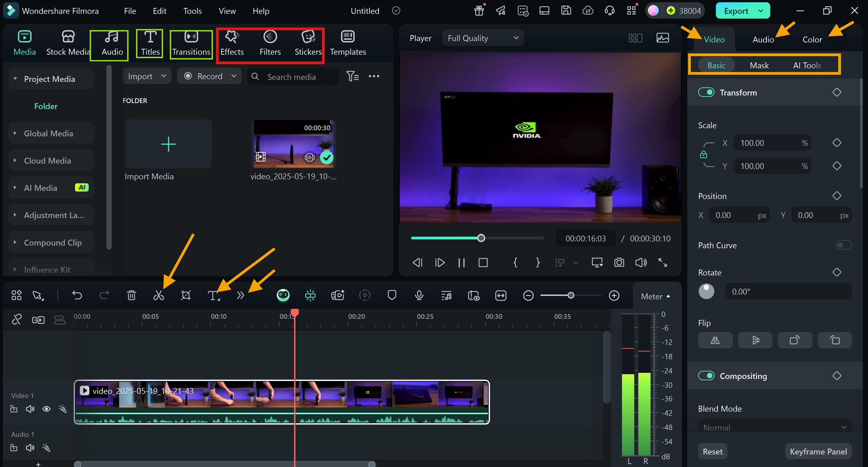Viewport: 868px width, 467px height.
Task: Take a snapshot with camera icon
Action: 619,262
